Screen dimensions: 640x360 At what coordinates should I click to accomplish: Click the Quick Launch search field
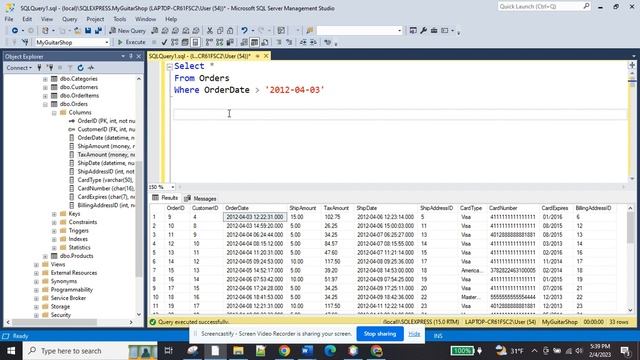(543, 6)
